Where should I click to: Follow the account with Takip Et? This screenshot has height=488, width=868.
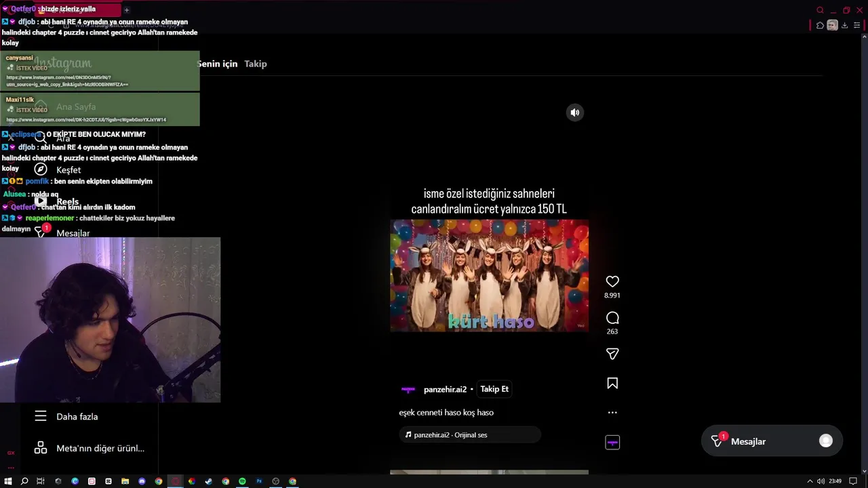pyautogui.click(x=494, y=389)
